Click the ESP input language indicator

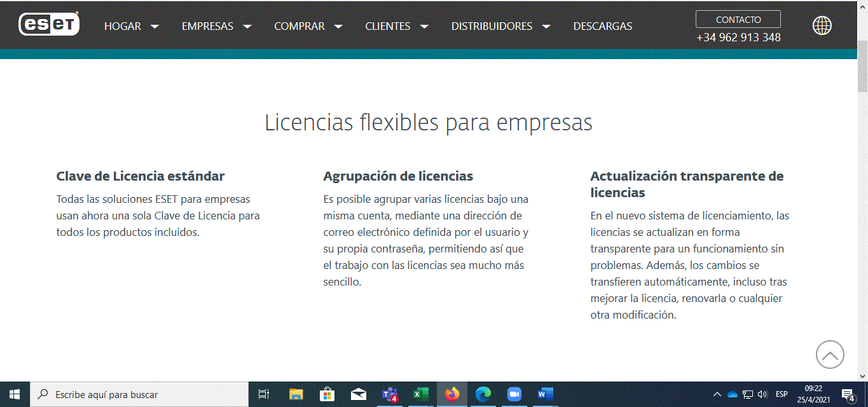click(x=782, y=395)
